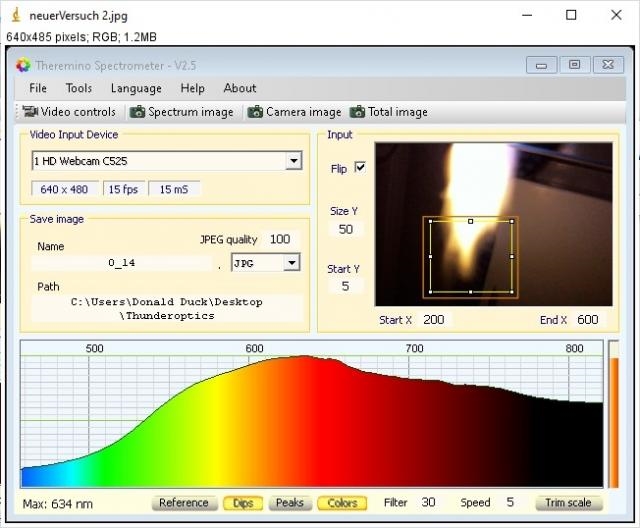
Task: Minimize the Theremino Spectrometer inner window
Action: 543,65
